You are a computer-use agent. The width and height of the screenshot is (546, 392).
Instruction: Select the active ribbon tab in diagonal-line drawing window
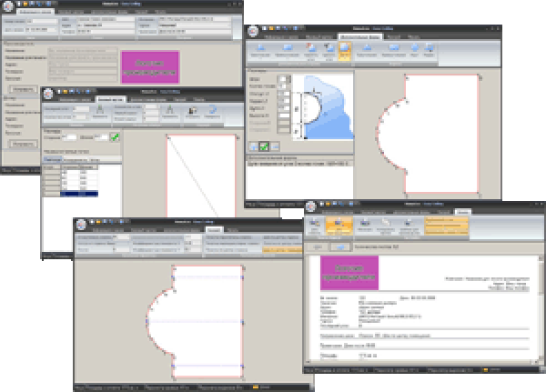[110, 99]
